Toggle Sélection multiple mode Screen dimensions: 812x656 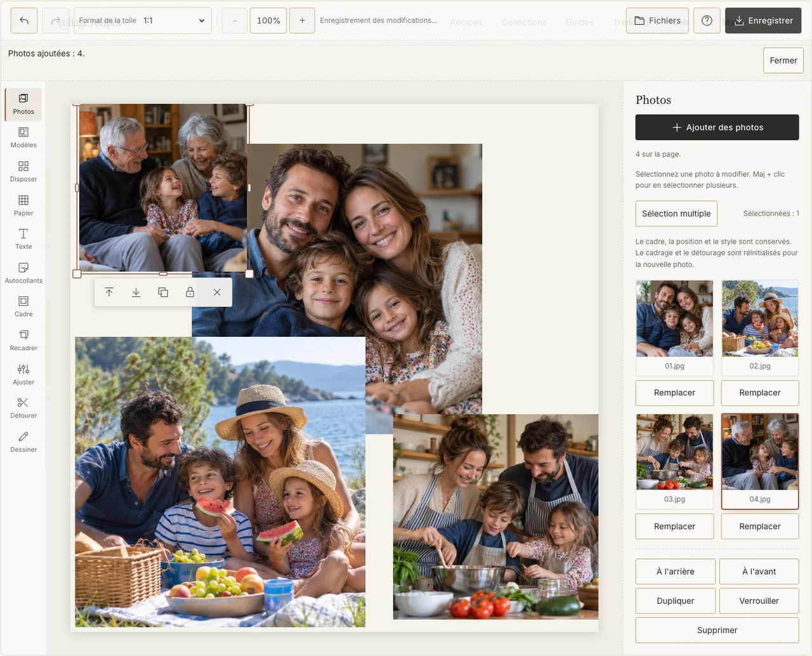click(x=676, y=214)
